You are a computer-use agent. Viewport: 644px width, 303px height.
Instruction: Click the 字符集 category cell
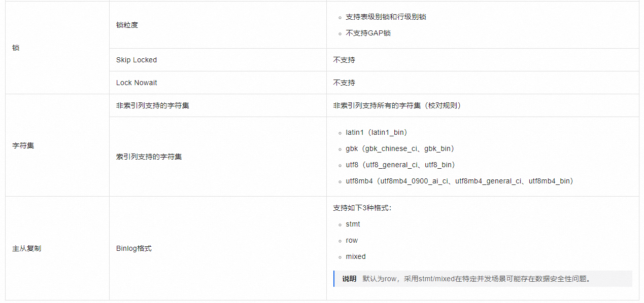point(57,145)
